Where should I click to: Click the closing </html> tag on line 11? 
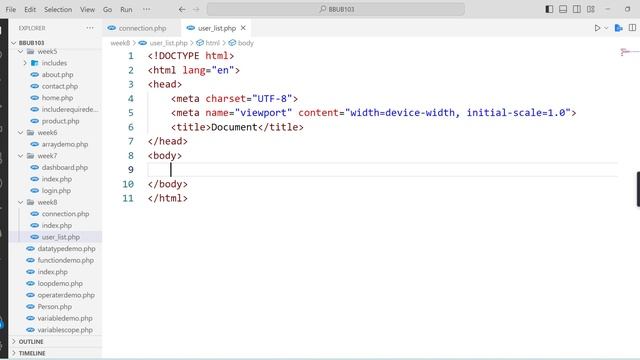(x=168, y=198)
